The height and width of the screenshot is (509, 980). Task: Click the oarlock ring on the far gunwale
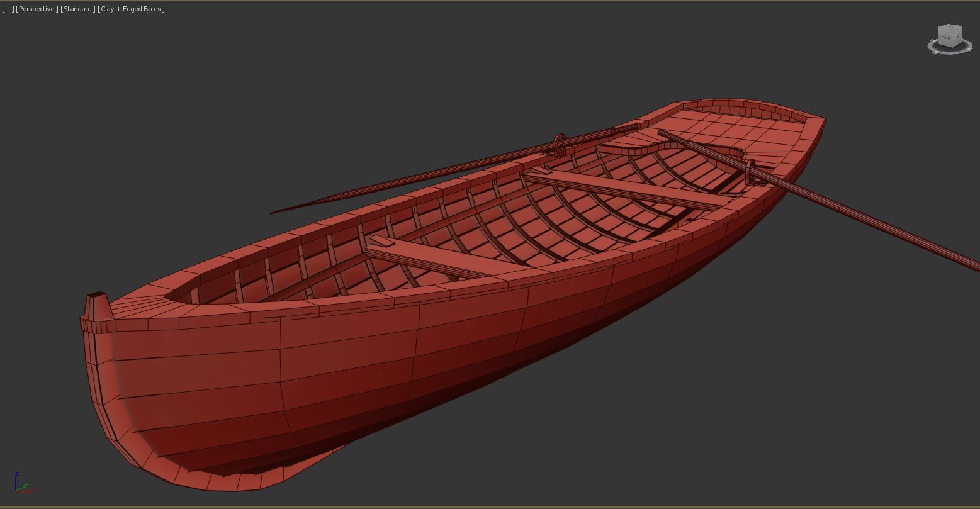point(559,143)
